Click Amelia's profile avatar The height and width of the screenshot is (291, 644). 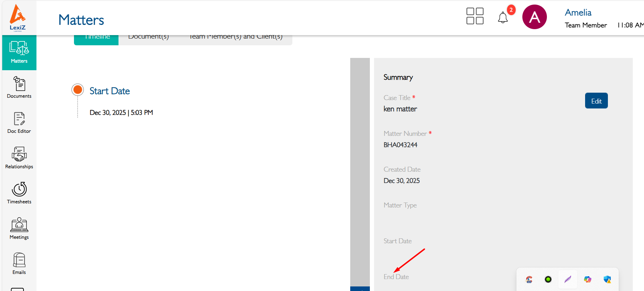coord(534,17)
